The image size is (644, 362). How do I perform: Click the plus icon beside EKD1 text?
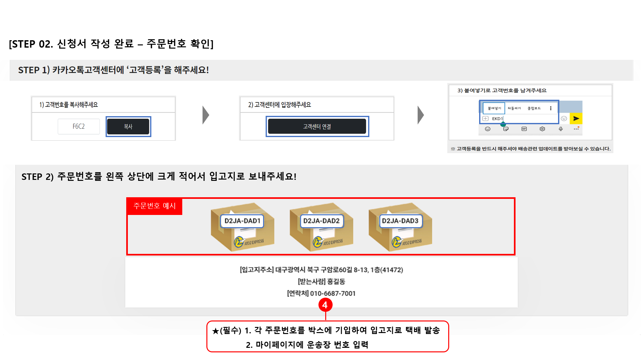pos(485,118)
